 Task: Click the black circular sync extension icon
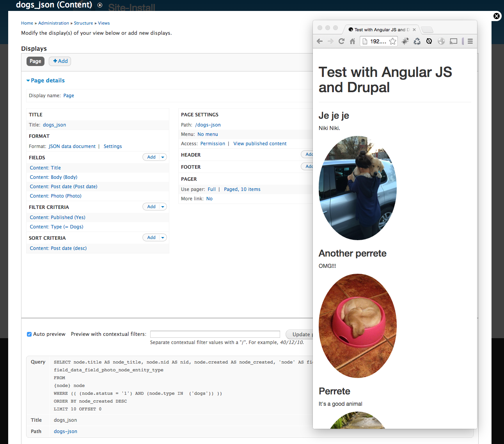(429, 41)
